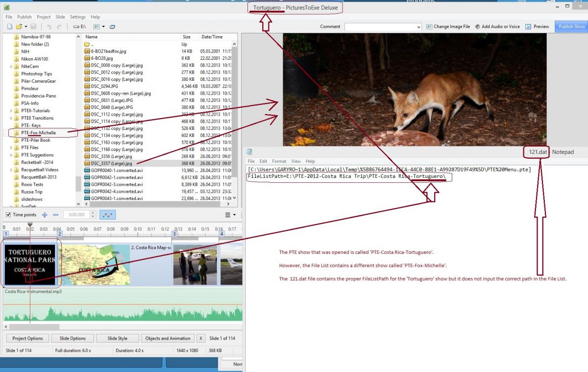Expand the PTE8-Tutorials folder node
588x372 pixels.
pos(11,111)
